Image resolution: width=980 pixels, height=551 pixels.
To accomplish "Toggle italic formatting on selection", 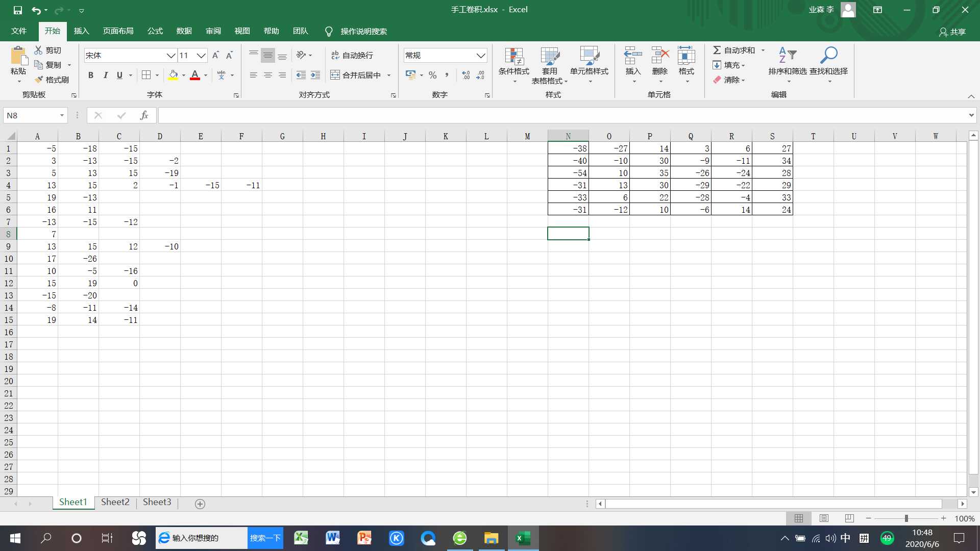I will (105, 74).
